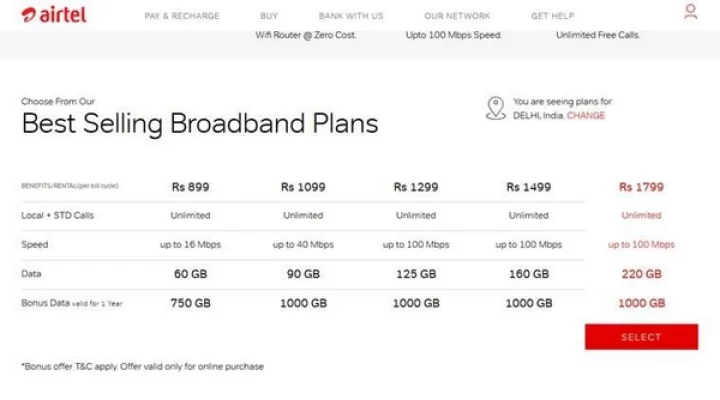Click the 750 GB bonus data value
The height and width of the screenshot is (400, 720).
coord(190,303)
